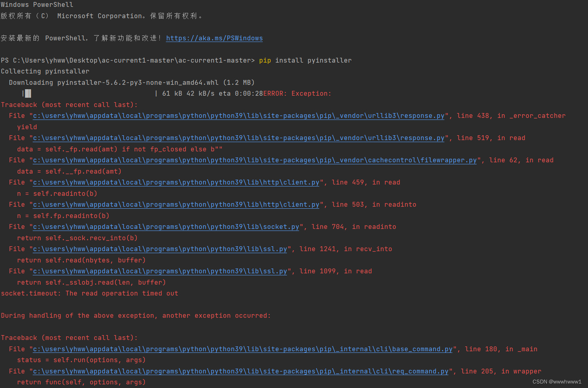The height and width of the screenshot is (388, 588).
Task: Open the base_command.py file link
Action: (x=242, y=349)
